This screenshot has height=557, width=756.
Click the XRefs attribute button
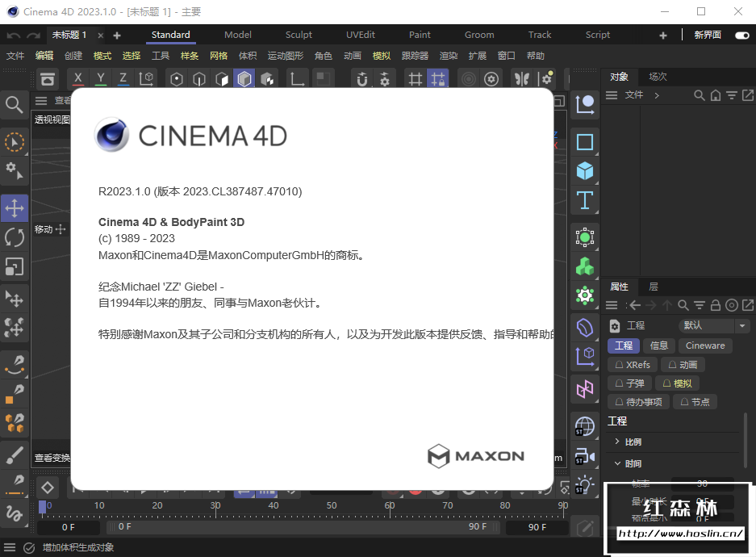coord(633,365)
